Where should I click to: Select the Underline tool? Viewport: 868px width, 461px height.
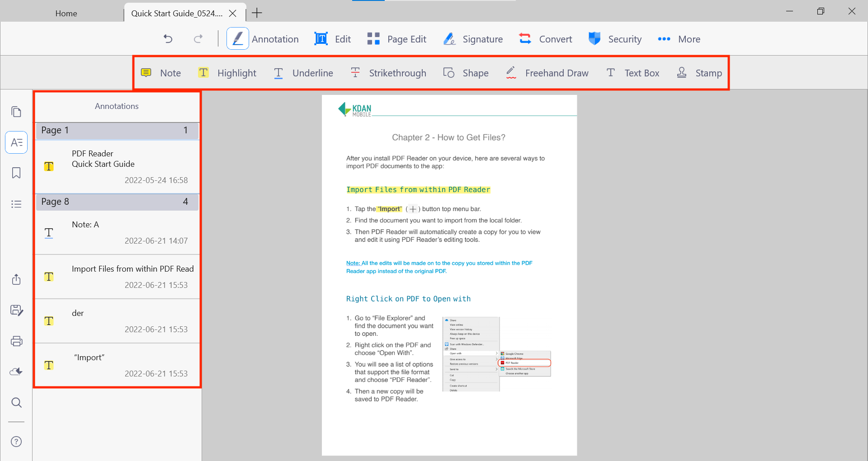point(303,73)
